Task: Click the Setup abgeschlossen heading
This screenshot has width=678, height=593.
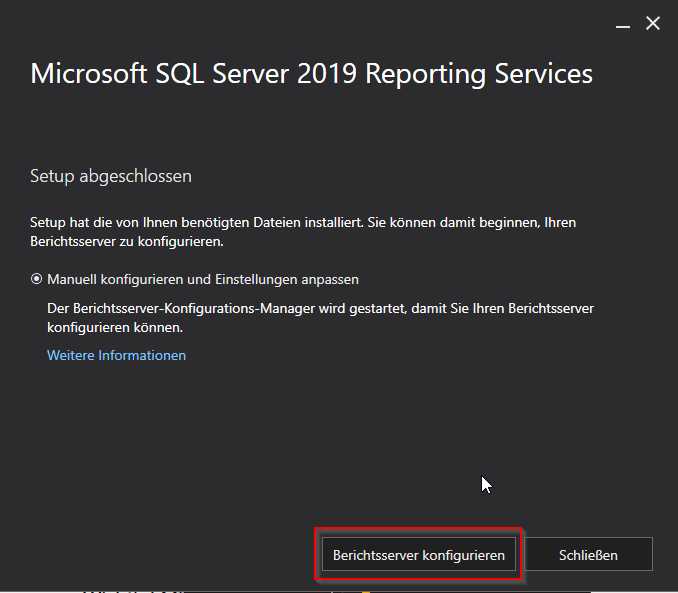Action: point(111,176)
